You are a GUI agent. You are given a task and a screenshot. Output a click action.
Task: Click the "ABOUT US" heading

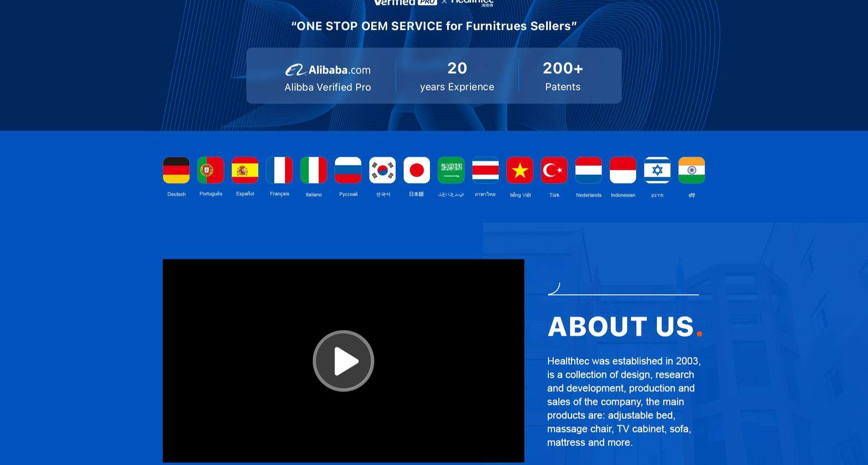pos(625,326)
